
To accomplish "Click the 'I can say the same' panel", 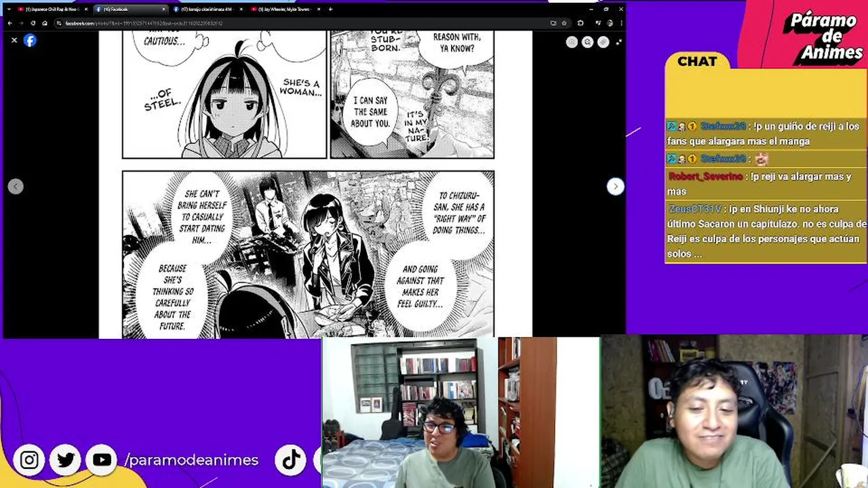I will (x=412, y=94).
